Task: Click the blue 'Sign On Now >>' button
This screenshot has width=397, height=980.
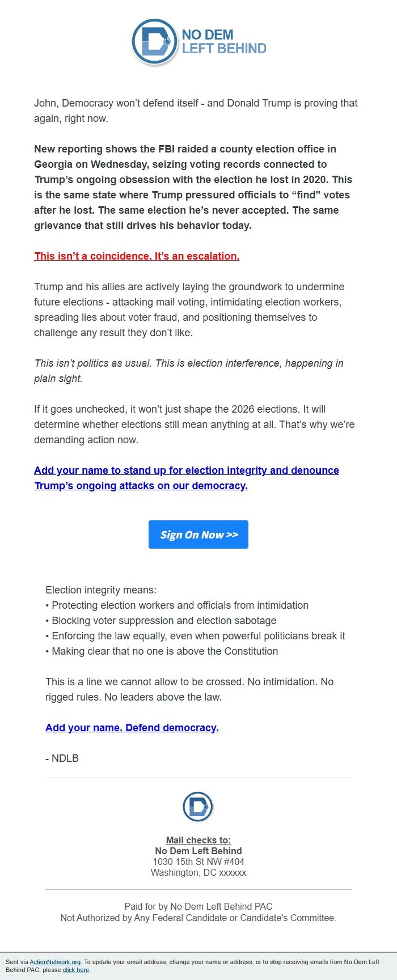Action: [198, 534]
